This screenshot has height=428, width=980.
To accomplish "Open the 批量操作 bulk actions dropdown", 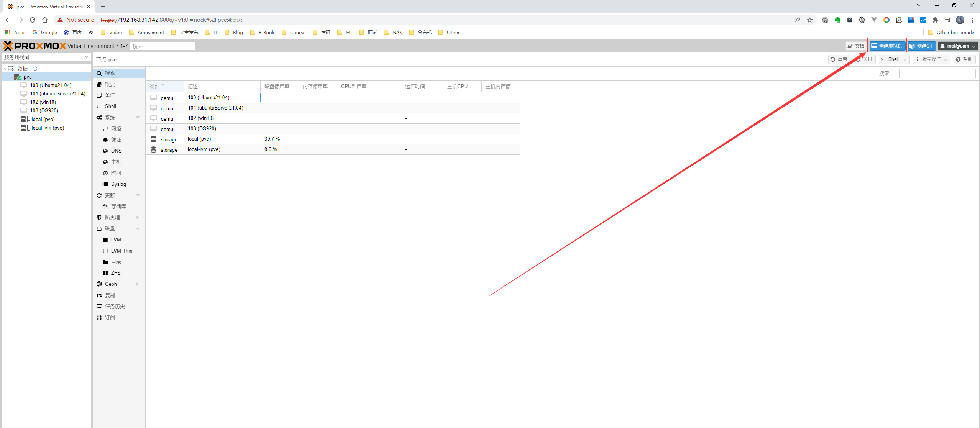I will click(x=931, y=59).
